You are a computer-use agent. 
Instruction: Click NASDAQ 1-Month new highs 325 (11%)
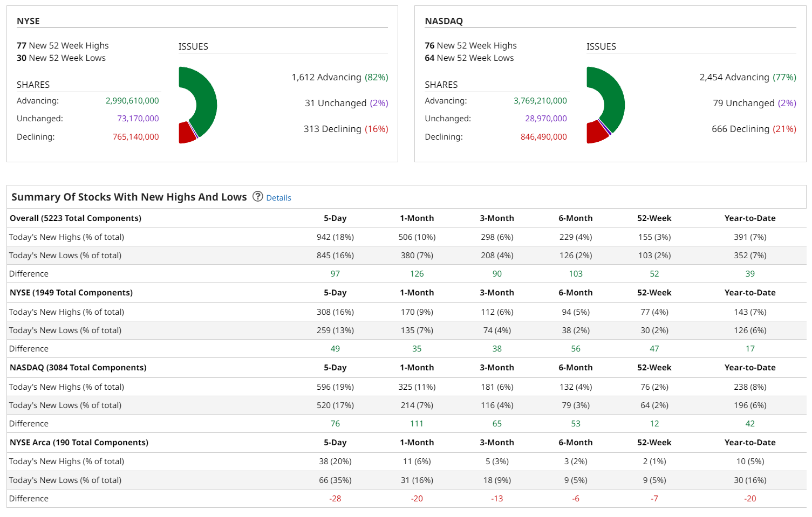(x=417, y=387)
